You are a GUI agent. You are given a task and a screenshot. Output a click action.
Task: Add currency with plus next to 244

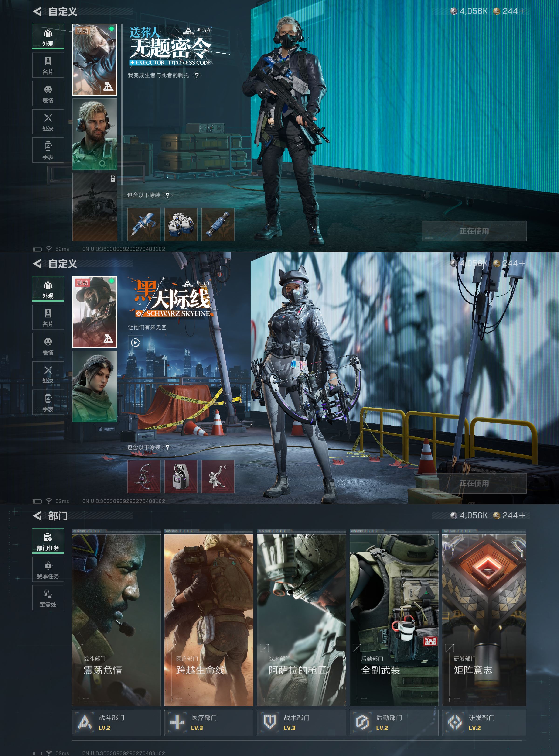click(x=522, y=11)
